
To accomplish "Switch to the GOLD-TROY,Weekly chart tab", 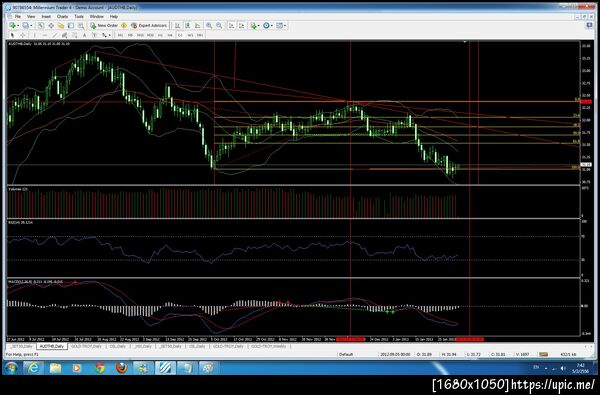I will (x=268, y=346).
